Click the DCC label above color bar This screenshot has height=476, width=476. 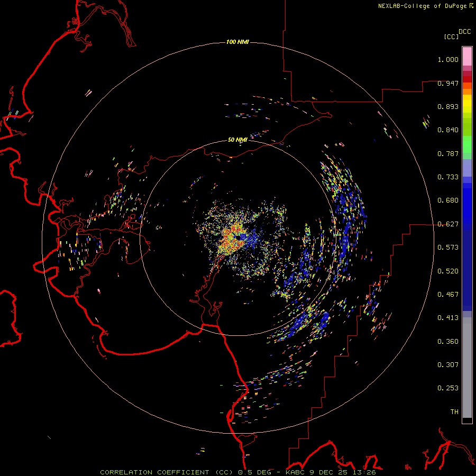(x=464, y=32)
